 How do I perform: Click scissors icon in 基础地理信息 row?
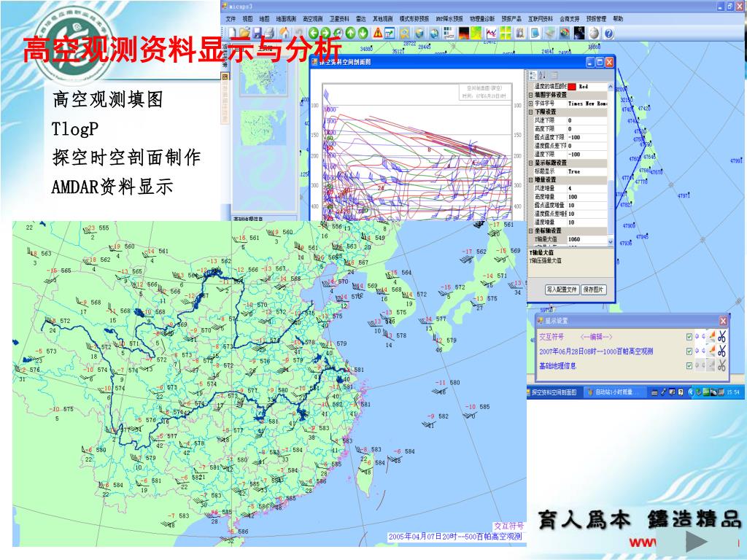[721, 365]
